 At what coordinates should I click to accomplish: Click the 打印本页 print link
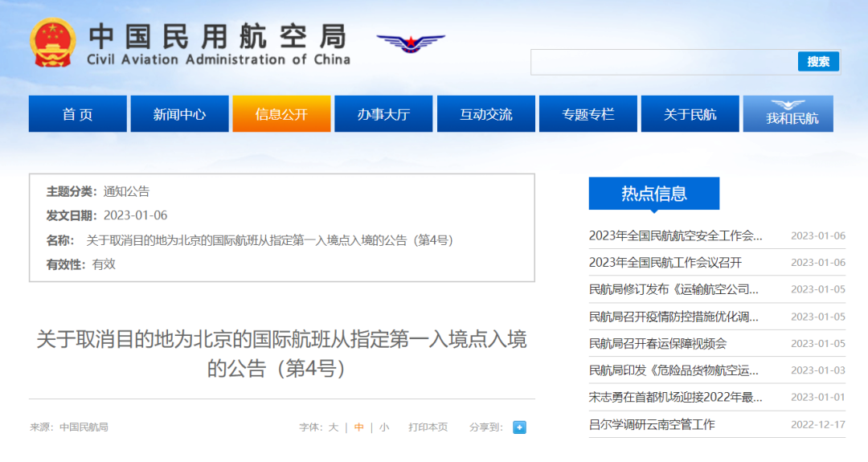428,427
